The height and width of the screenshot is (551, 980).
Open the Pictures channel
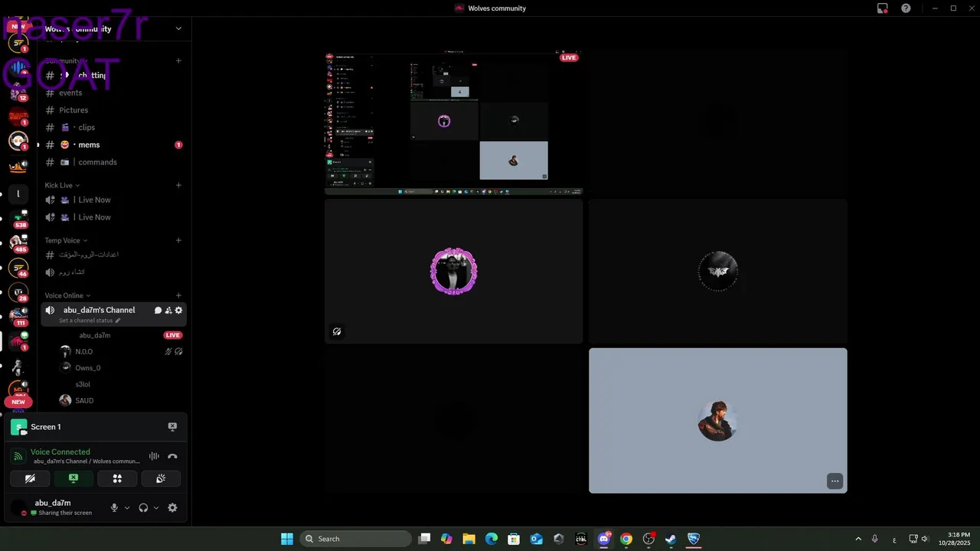pos(113,110)
